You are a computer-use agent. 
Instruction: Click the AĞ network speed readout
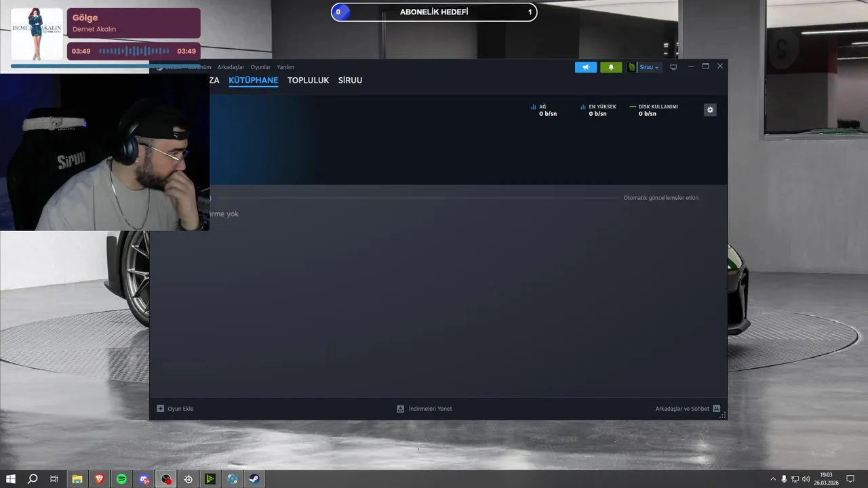[544, 110]
